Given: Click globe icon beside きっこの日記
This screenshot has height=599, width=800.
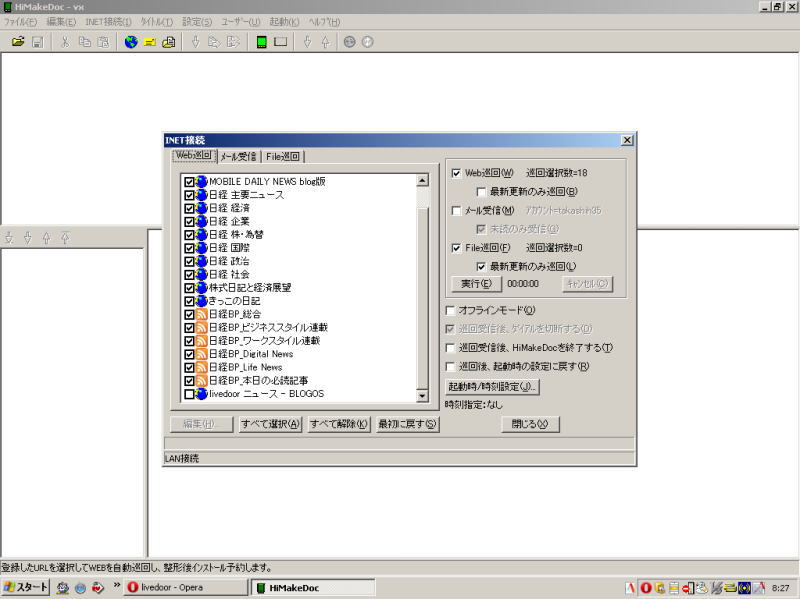Looking at the screenshot, I should [202, 301].
